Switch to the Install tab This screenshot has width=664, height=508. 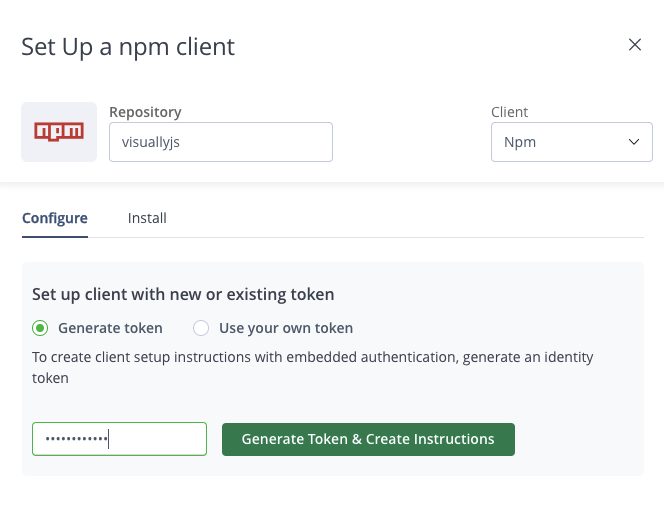pos(147,218)
